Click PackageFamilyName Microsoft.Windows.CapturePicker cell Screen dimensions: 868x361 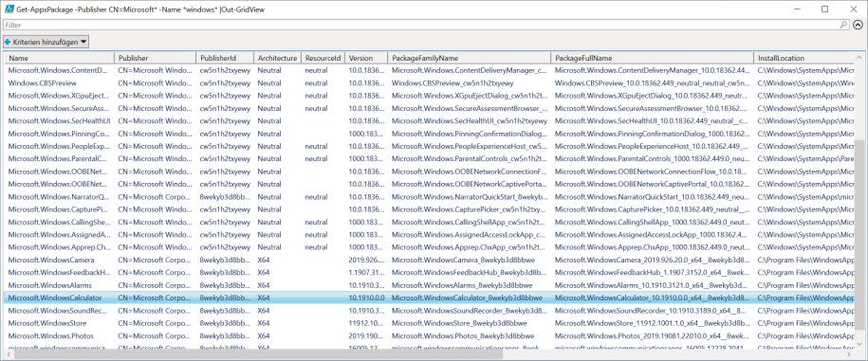tap(470, 209)
